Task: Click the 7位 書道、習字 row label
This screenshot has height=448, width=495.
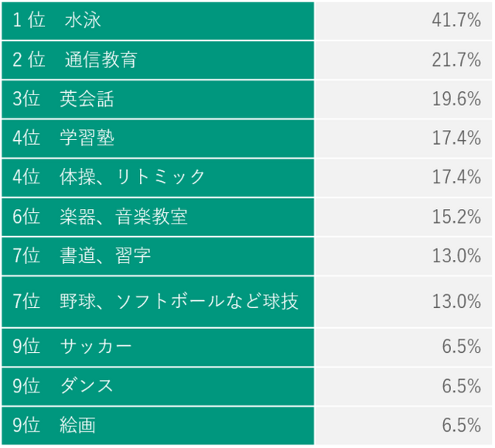Action: 82,256
